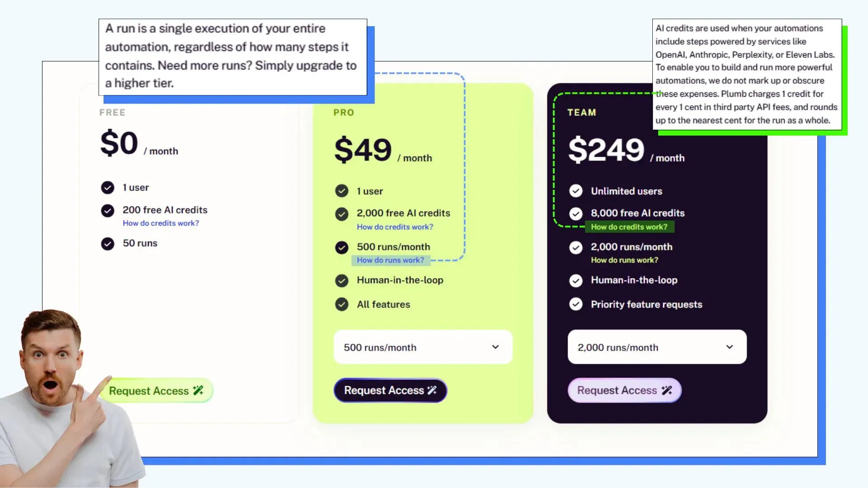Open the 500 runs/month dropdown
Image resolution: width=868 pixels, height=488 pixels.
point(423,347)
